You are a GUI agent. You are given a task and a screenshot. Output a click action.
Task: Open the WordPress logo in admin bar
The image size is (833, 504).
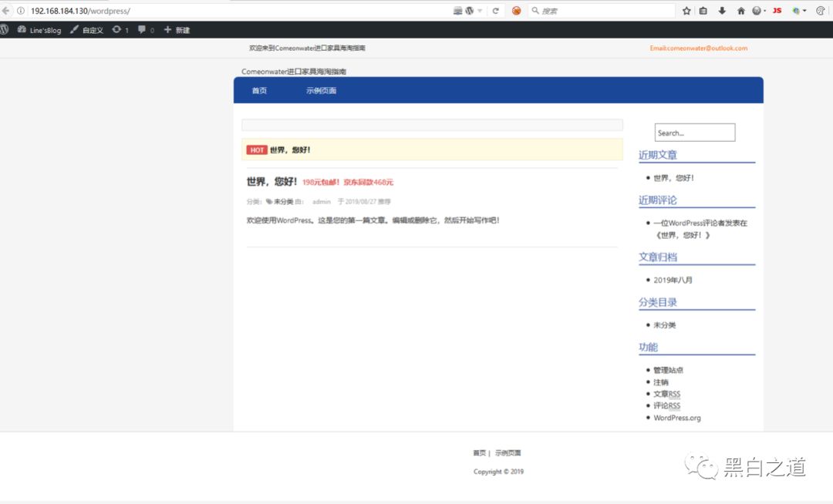point(5,29)
